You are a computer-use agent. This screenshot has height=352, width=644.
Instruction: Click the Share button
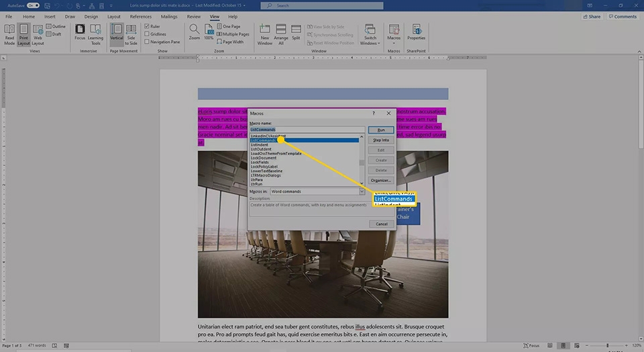tap(592, 16)
